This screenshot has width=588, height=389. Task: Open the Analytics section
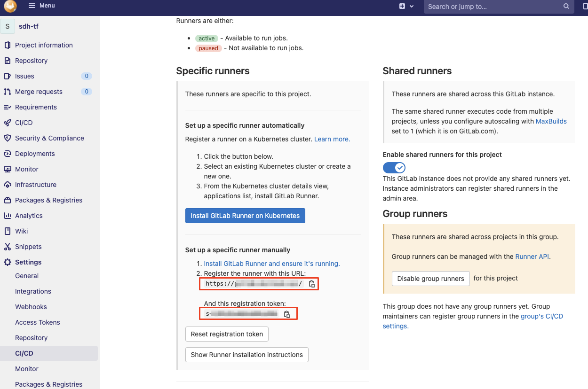point(29,216)
